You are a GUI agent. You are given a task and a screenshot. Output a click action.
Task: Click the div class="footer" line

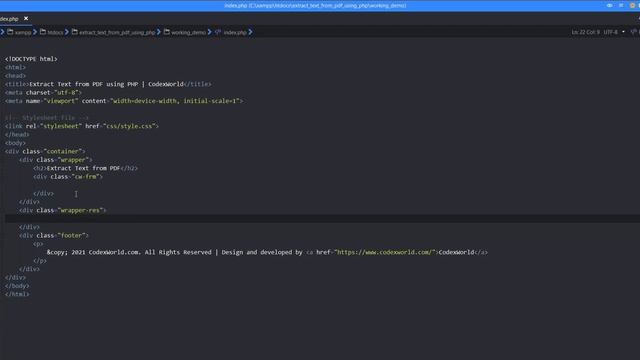(54, 236)
